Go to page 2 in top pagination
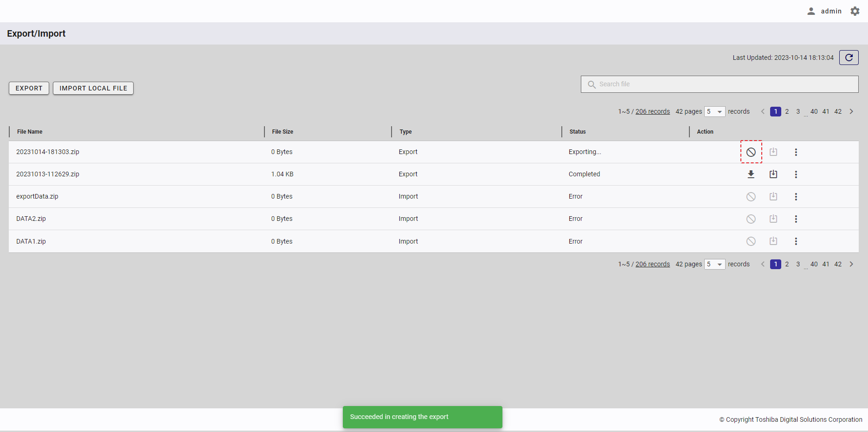The height and width of the screenshot is (432, 868). [787, 112]
